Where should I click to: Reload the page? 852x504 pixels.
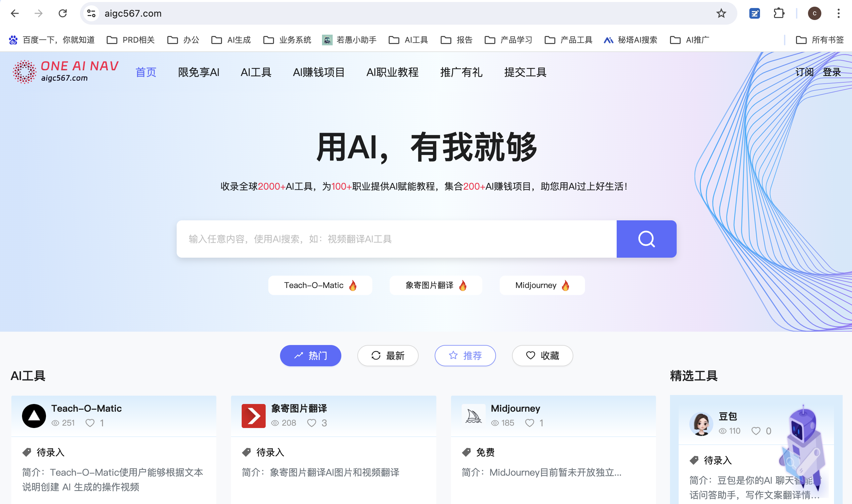(62, 14)
